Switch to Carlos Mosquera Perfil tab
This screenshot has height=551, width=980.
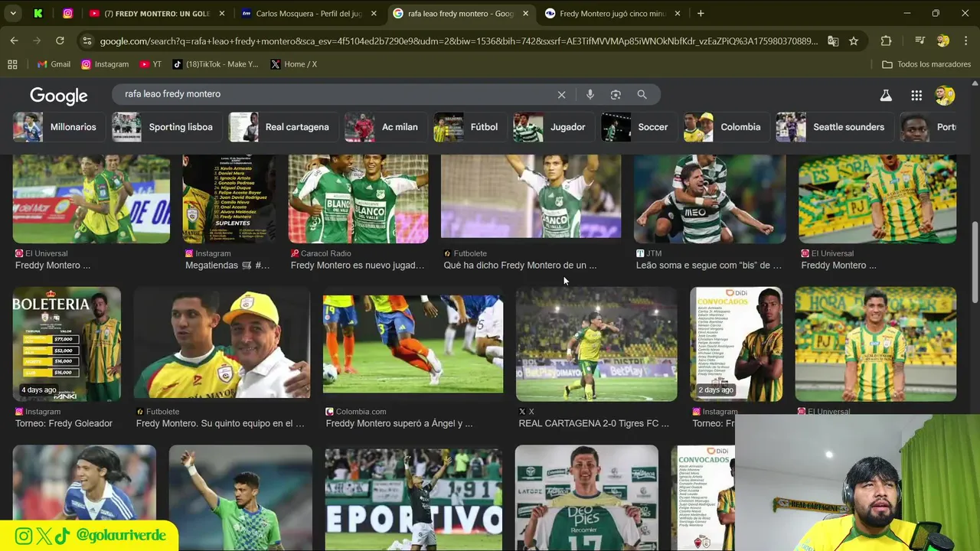[x=309, y=13]
